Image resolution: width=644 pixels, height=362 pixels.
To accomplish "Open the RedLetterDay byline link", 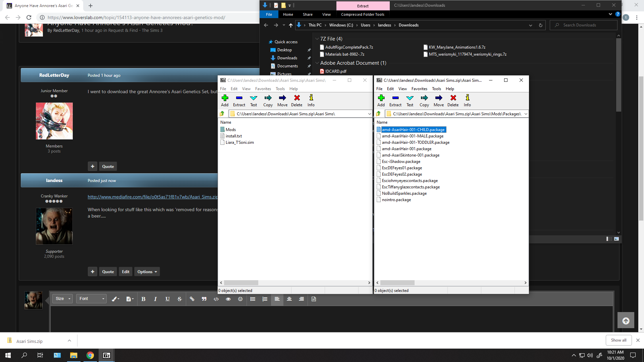I will [x=66, y=31].
